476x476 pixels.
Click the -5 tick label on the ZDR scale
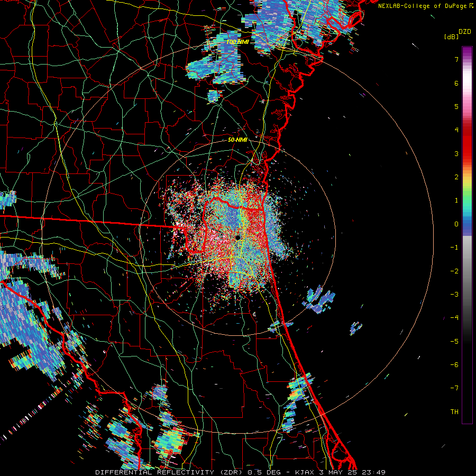(x=454, y=342)
